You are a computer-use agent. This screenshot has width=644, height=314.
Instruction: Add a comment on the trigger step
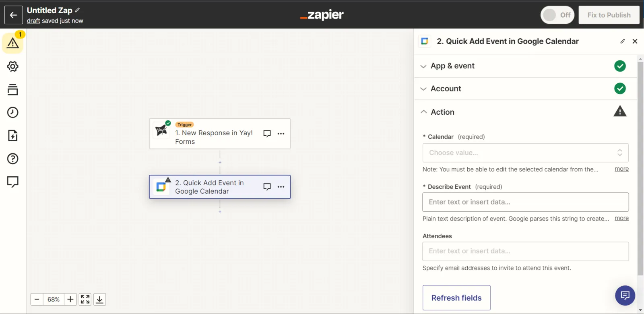tap(267, 134)
